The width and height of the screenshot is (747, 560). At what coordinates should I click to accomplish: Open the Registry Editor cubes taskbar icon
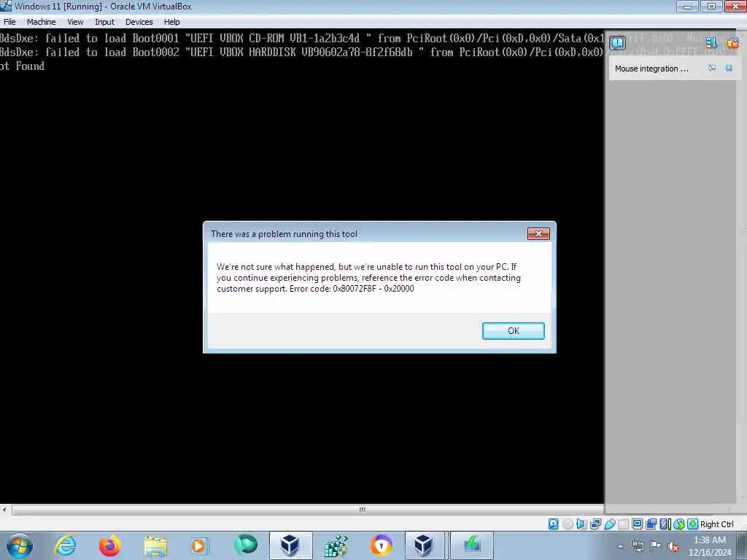pyautogui.click(x=336, y=545)
